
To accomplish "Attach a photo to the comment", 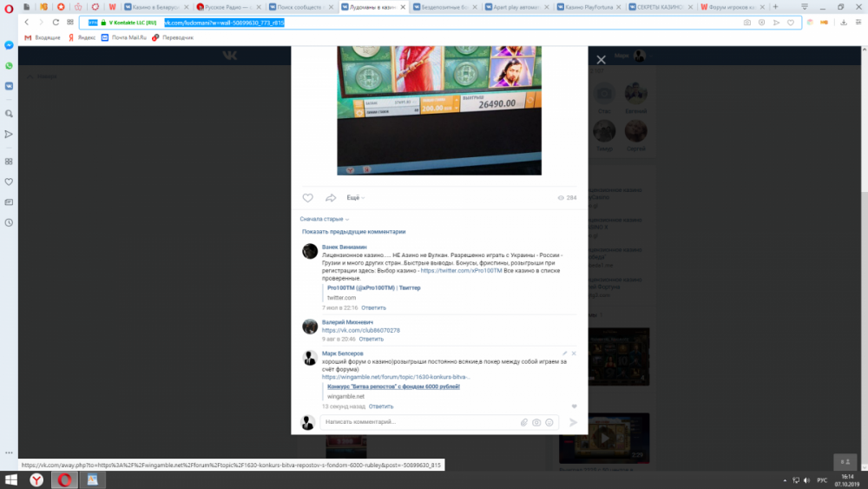I will coord(536,422).
